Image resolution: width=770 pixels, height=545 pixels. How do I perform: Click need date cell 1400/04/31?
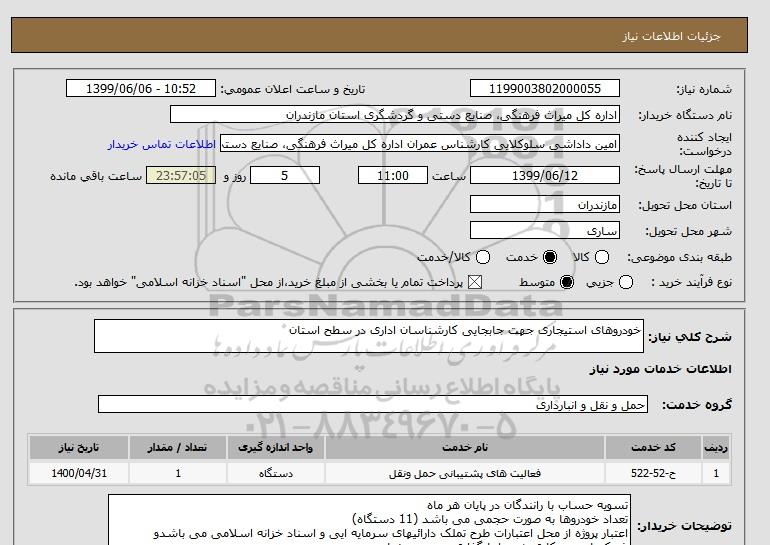point(79,473)
